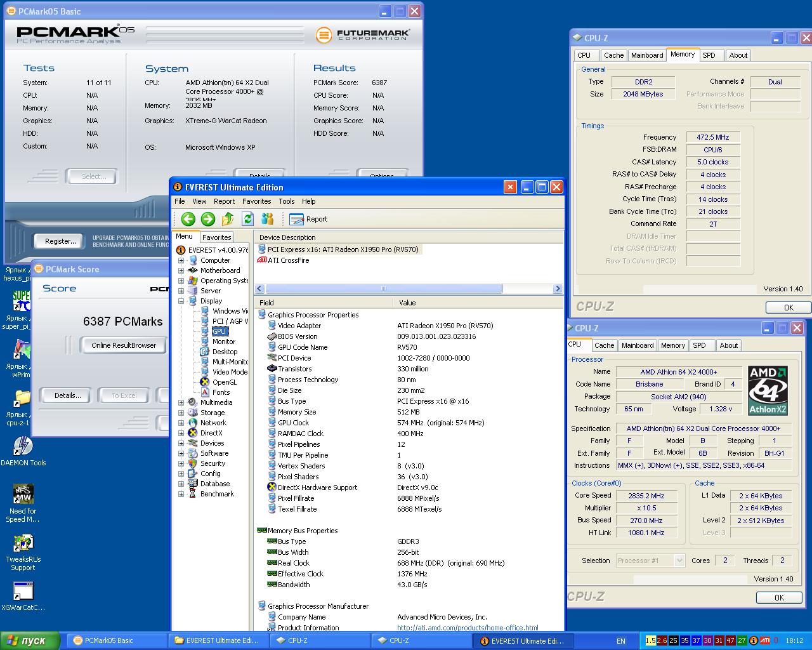
Task: Select OpenGL item in EVEREST tree
Action: (225, 382)
